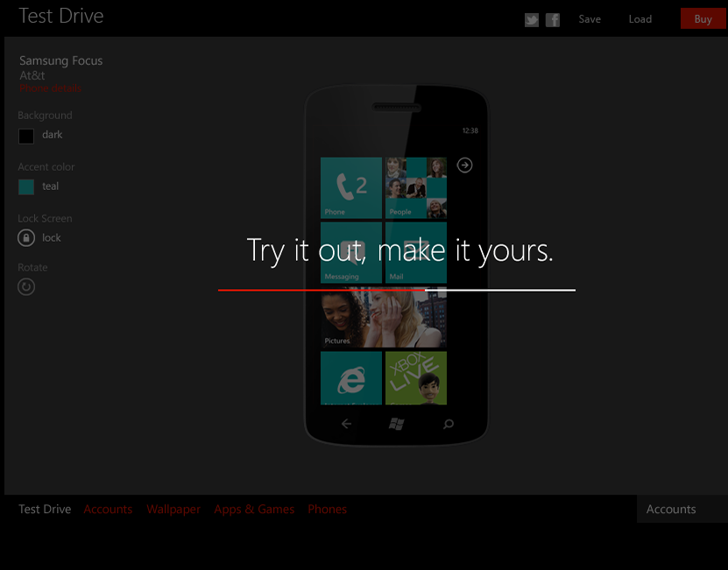
Task: Open the Xbox Live tile
Action: click(x=416, y=378)
